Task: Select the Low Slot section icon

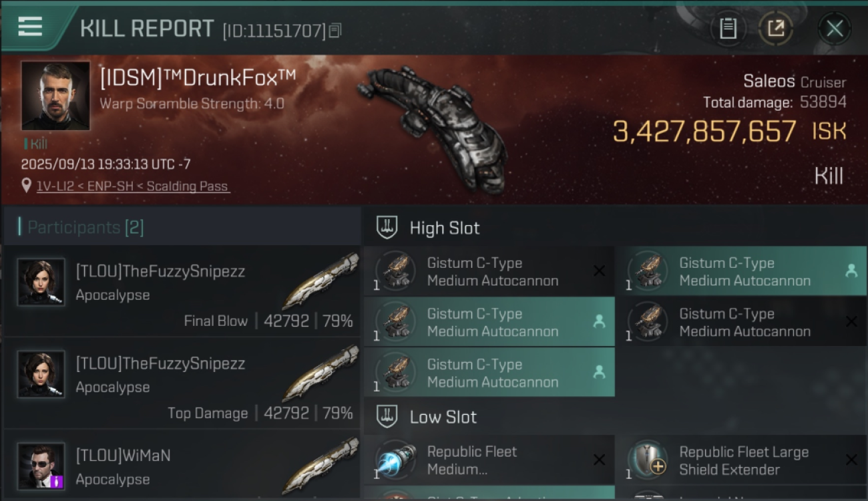Action: [387, 417]
